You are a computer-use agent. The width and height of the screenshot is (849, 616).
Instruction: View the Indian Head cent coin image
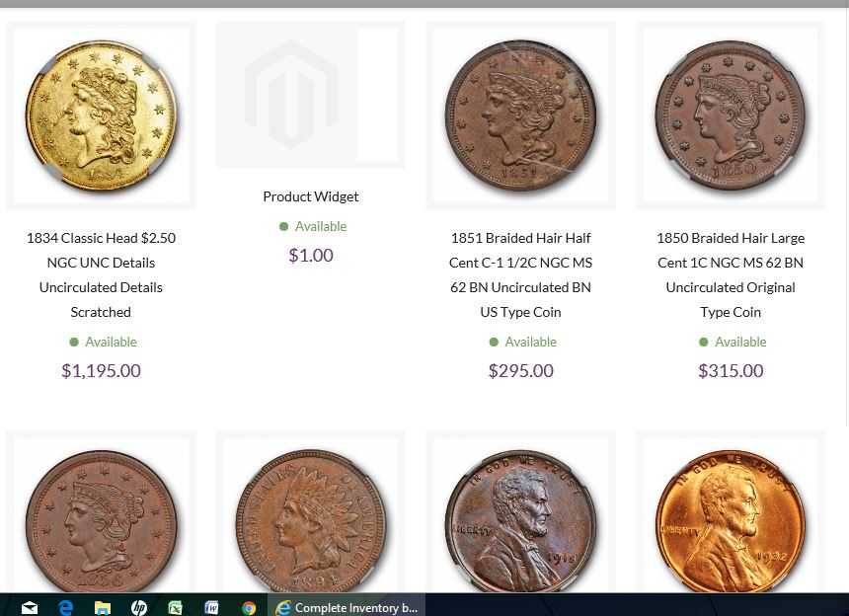[310, 520]
